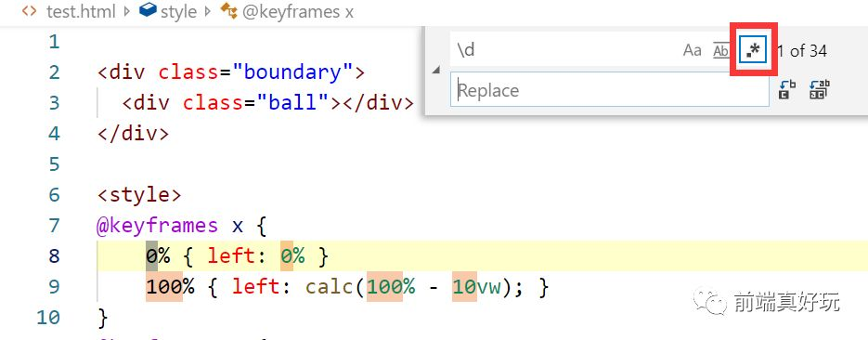Viewport: 868px width, 340px height.
Task: Focus the Replace input field
Action: tap(610, 90)
